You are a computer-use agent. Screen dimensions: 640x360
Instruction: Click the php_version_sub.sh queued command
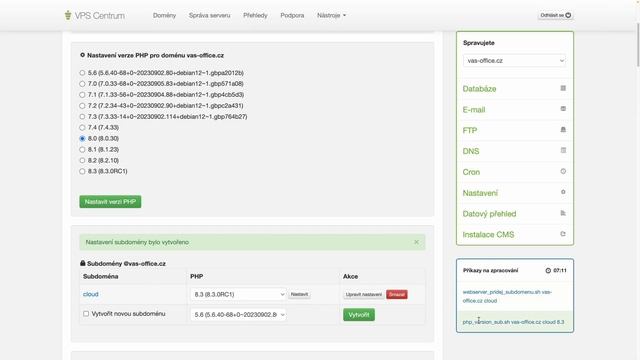513,322
